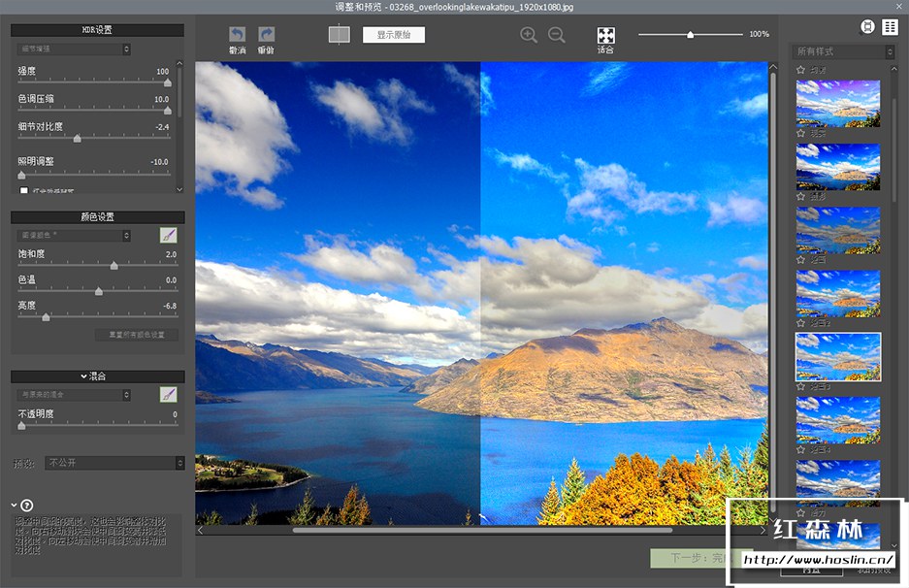Click the Show Original (显示原始) button

point(394,35)
